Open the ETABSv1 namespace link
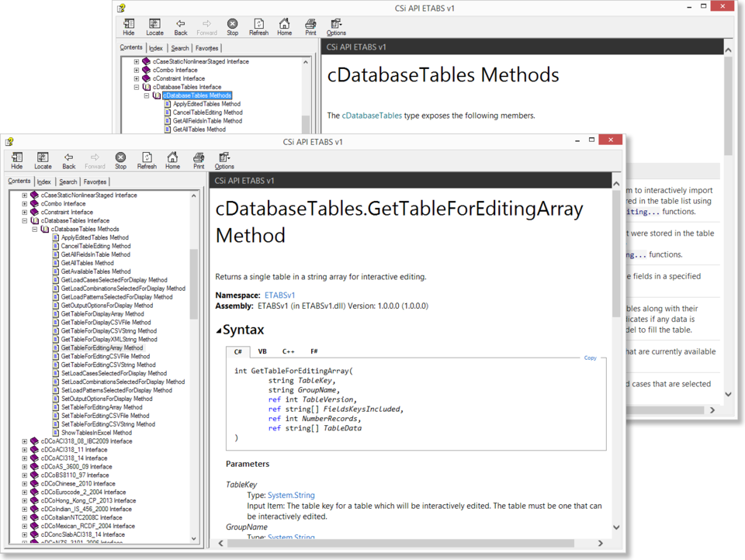745x560 pixels. click(x=280, y=295)
